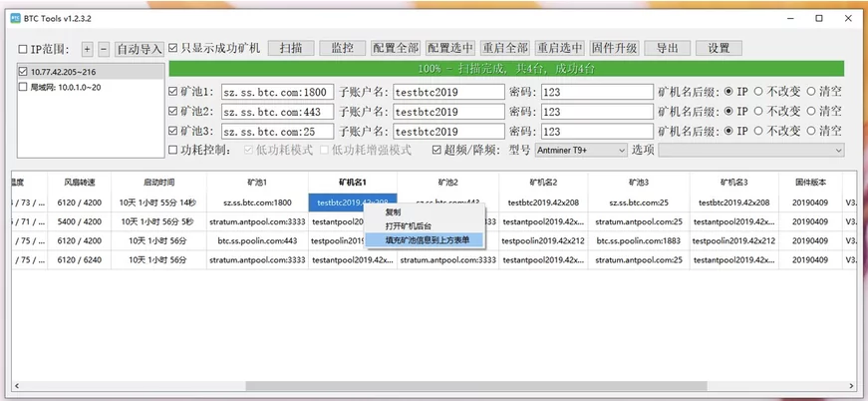The height and width of the screenshot is (401, 868).
Task: Select cell testpoolin2019.42x212 under 矿机名3
Action: coord(734,241)
